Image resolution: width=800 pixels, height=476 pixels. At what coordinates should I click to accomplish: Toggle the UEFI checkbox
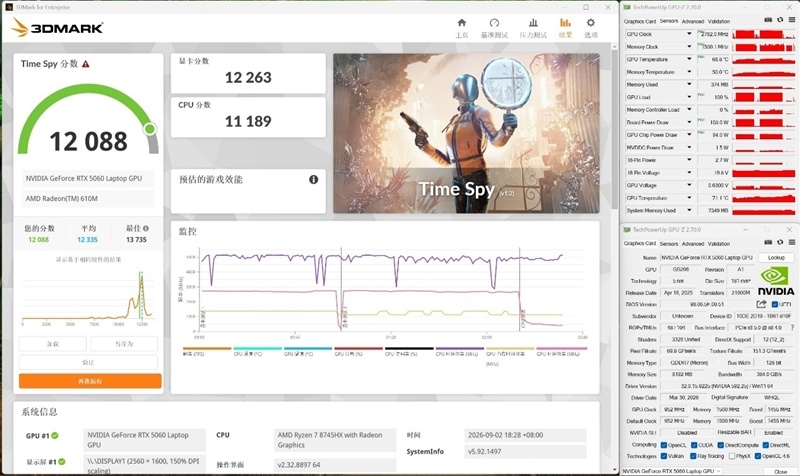click(774, 304)
